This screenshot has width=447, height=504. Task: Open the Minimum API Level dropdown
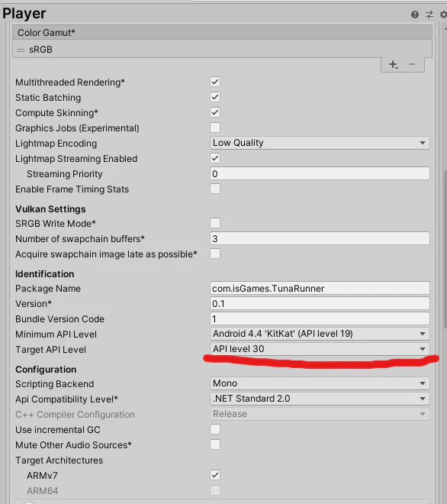[320, 334]
